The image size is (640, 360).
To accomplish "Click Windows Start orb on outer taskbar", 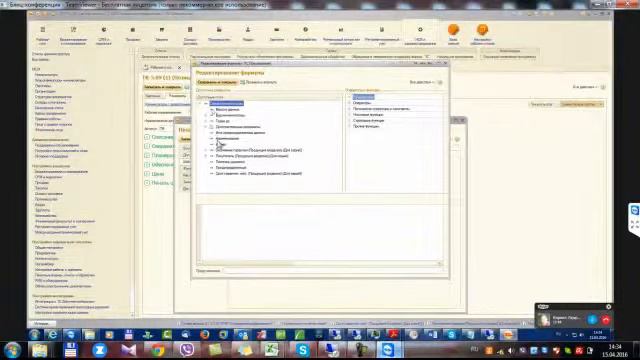I will coord(12,350).
